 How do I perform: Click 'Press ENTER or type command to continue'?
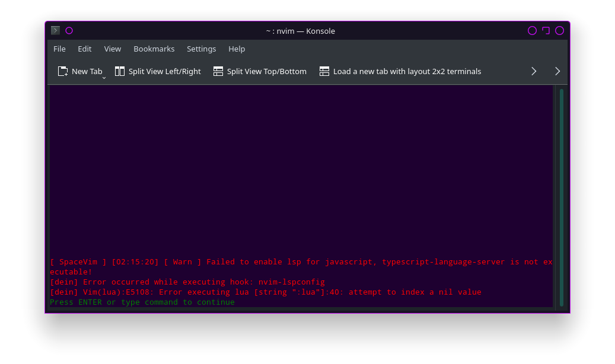click(x=142, y=302)
